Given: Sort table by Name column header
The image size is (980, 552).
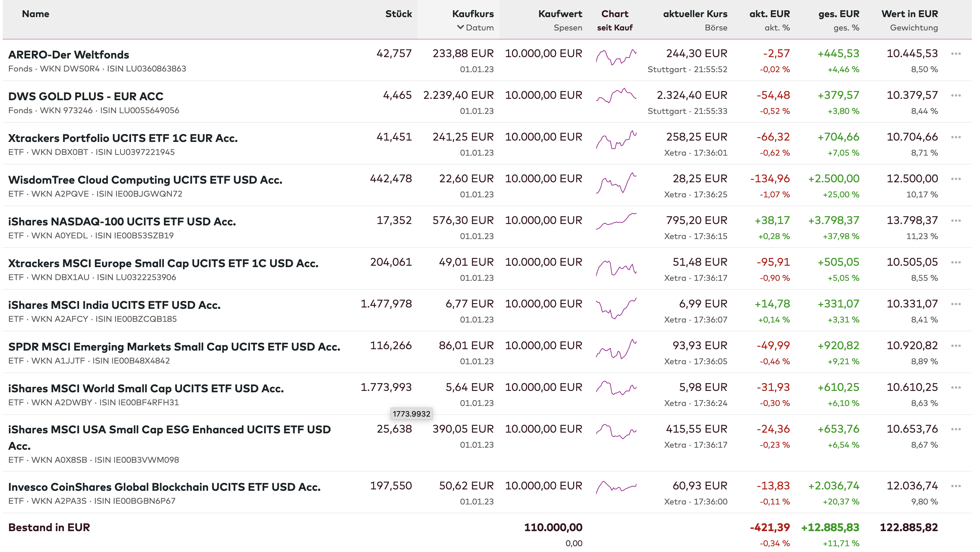Looking at the screenshot, I should [35, 14].
